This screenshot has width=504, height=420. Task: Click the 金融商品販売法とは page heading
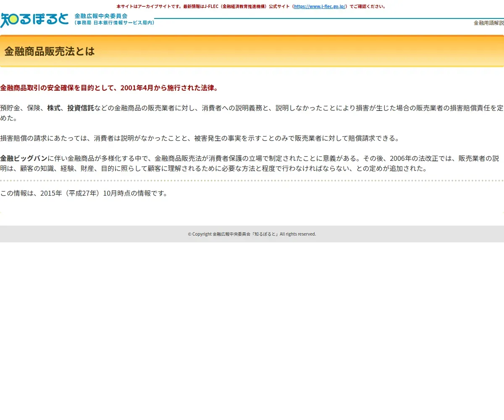tap(50, 51)
